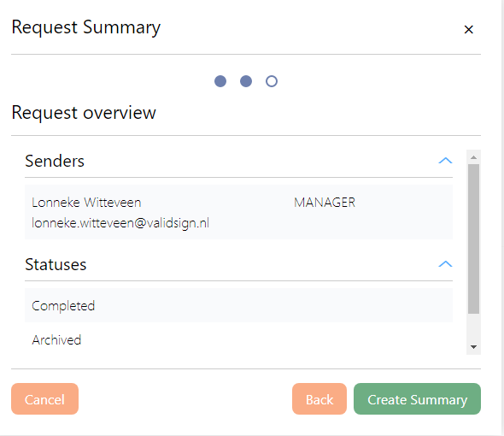The height and width of the screenshot is (436, 504).
Task: Go Back to the previous step
Action: point(319,398)
